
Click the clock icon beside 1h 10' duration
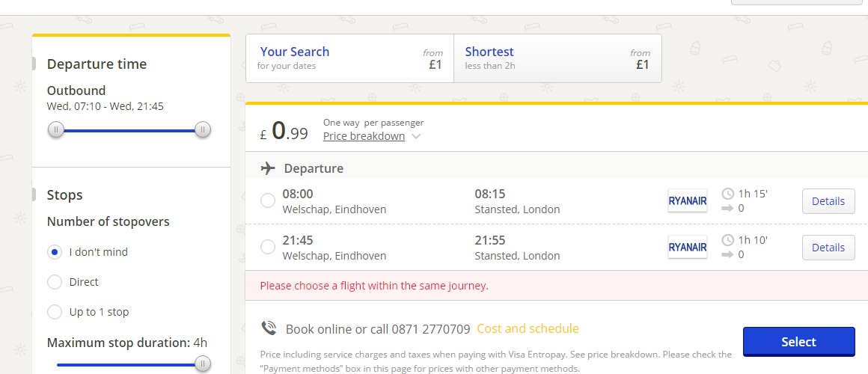tap(728, 240)
